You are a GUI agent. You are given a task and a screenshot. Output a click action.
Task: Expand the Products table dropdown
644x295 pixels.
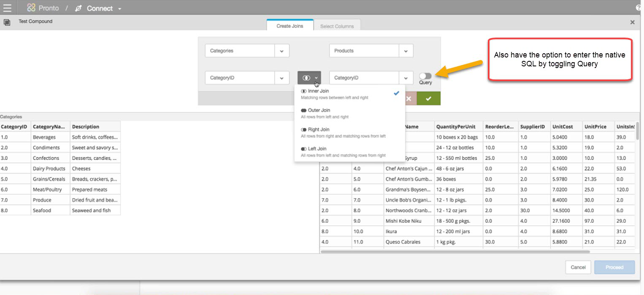tap(406, 51)
